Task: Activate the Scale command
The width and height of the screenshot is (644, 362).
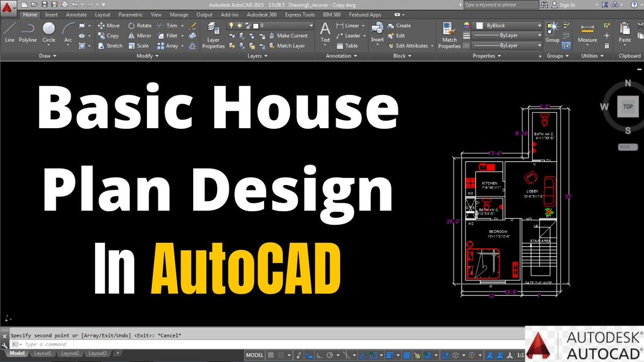Action: (138, 46)
